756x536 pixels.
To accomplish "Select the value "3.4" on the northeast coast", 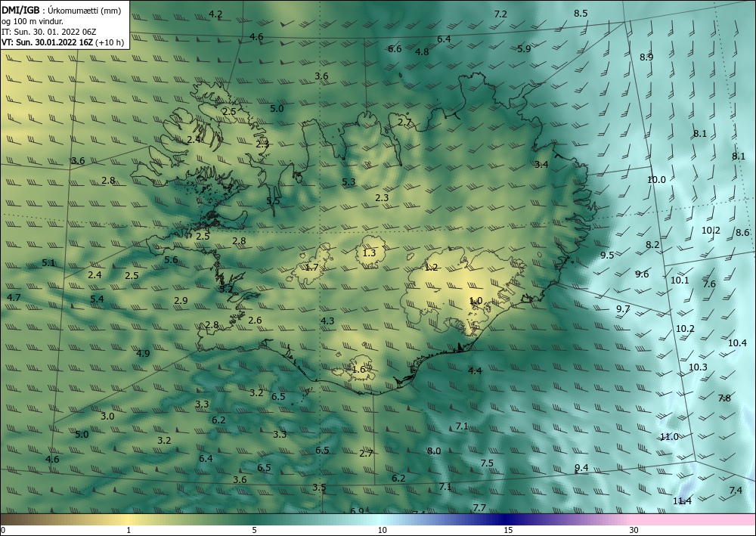I will click(541, 164).
